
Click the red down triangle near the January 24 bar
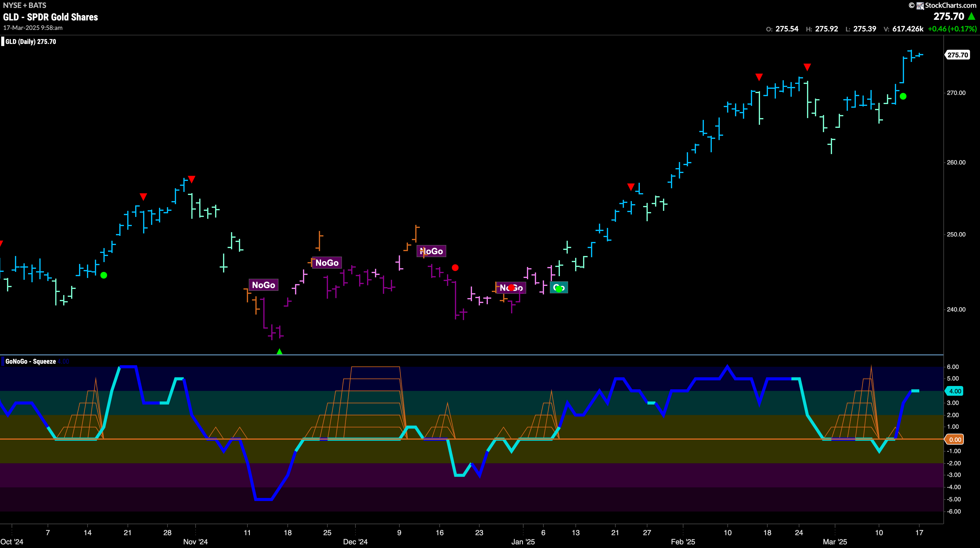(x=631, y=187)
